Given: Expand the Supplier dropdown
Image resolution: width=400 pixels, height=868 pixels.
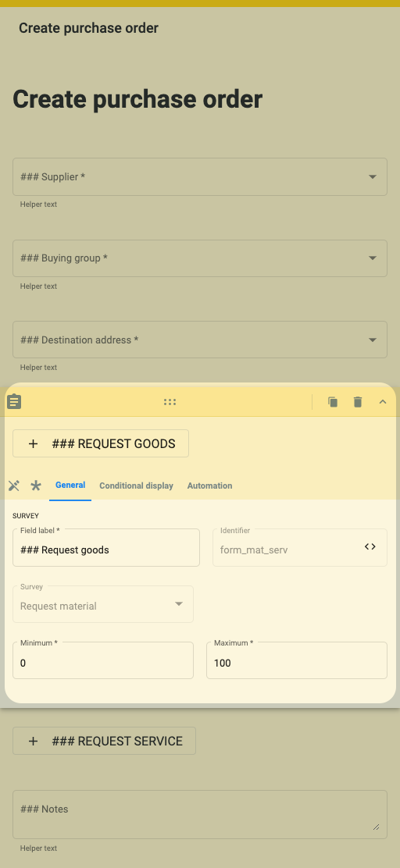Looking at the screenshot, I should pos(200,176).
